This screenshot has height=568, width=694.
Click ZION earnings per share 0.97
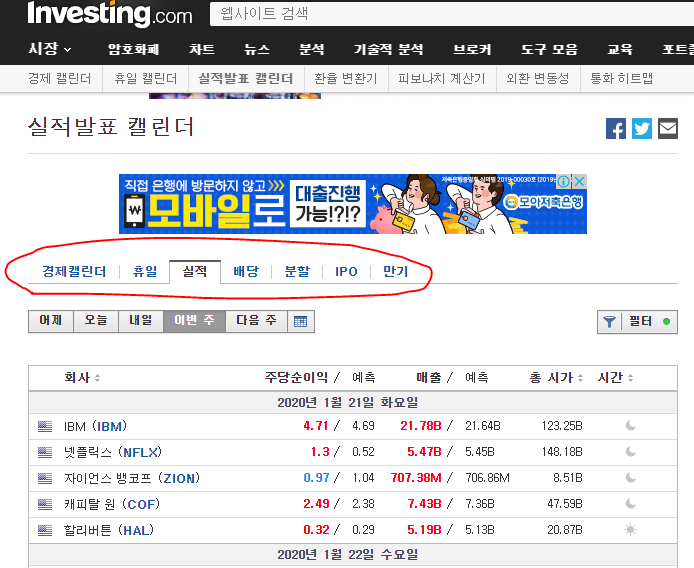tap(316, 478)
